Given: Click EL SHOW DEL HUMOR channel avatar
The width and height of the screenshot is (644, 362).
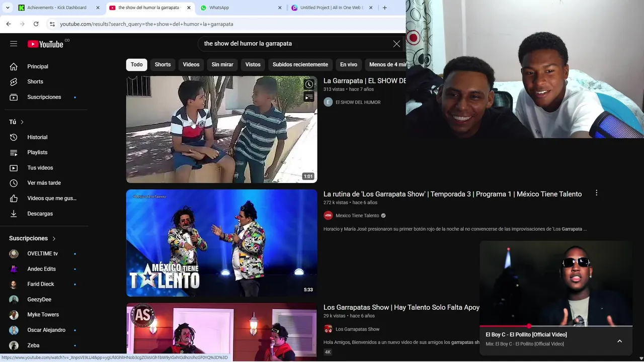Looking at the screenshot, I should 328,102.
